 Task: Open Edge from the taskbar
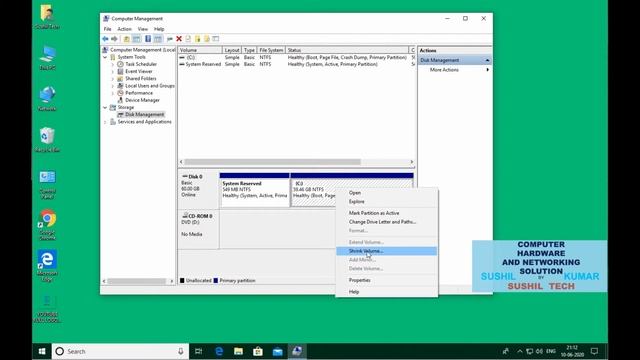(x=219, y=351)
